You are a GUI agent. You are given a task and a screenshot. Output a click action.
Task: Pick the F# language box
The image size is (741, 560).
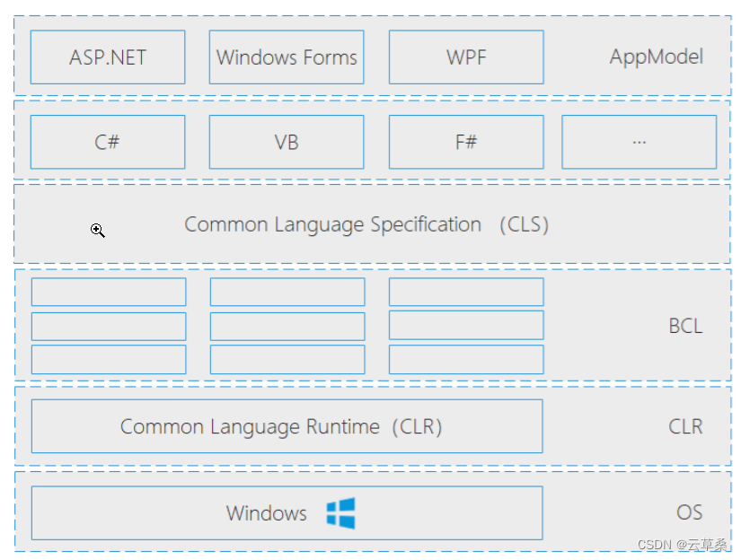(466, 142)
